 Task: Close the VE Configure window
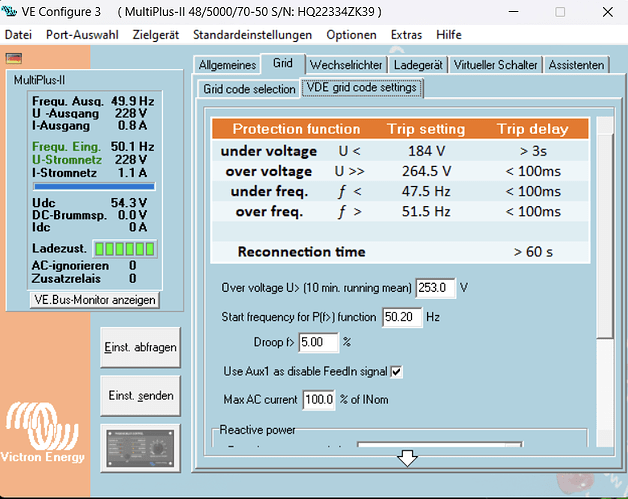(x=608, y=12)
